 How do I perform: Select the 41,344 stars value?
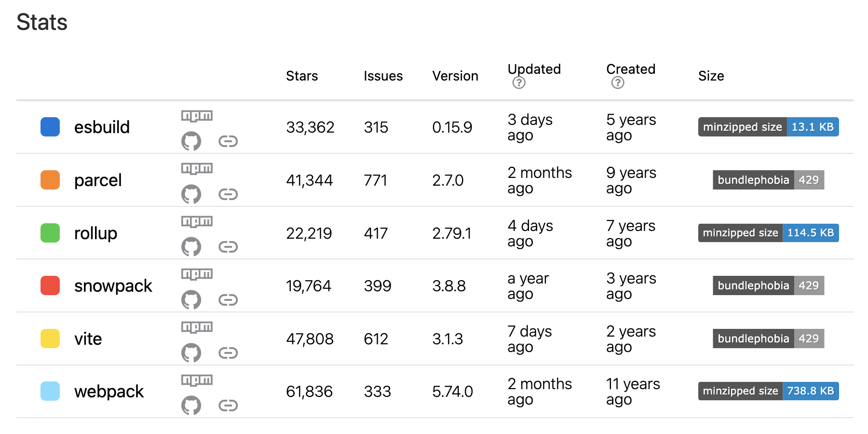[x=309, y=180]
